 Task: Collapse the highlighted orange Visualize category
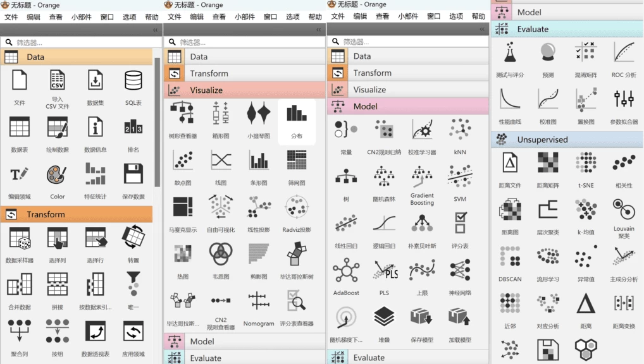coord(245,90)
